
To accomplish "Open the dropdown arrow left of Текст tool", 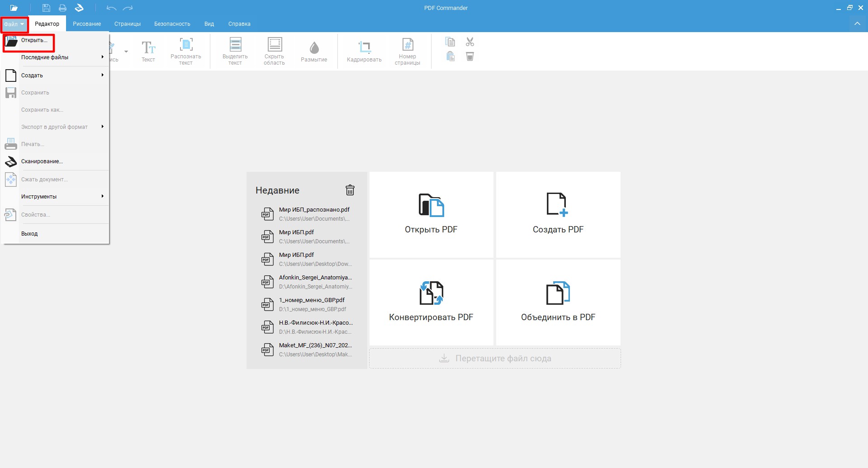I will pyautogui.click(x=126, y=52).
